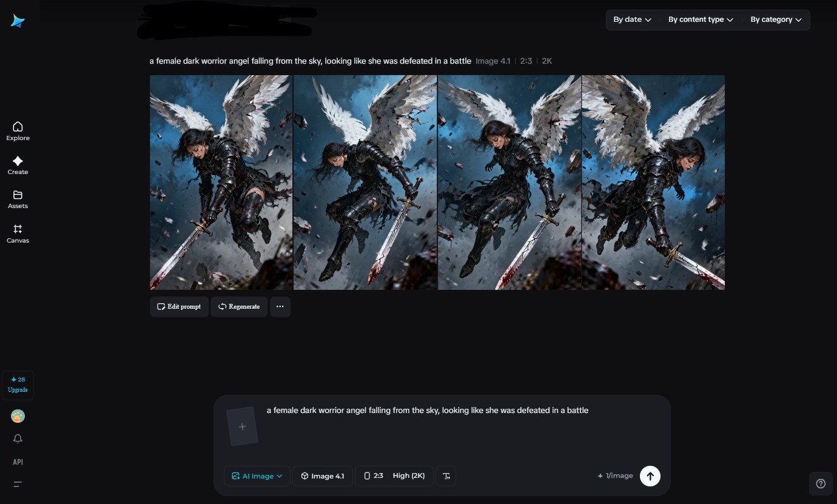
Task: Open the notifications bell
Action: coord(18,438)
